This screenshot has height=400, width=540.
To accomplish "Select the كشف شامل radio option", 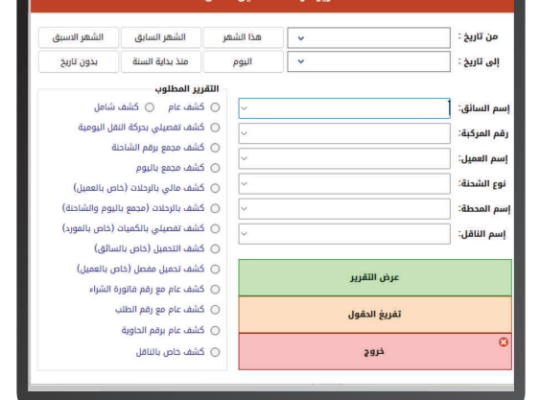I will coord(149,107).
